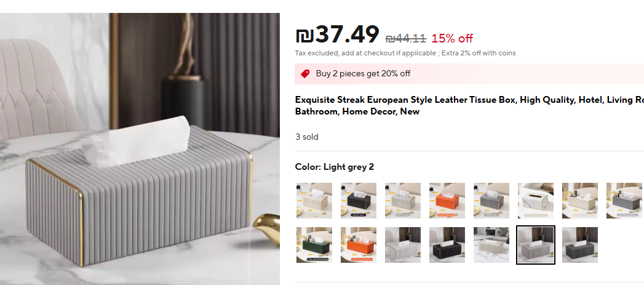Select the white marble pattern tissue box

tap(536, 201)
